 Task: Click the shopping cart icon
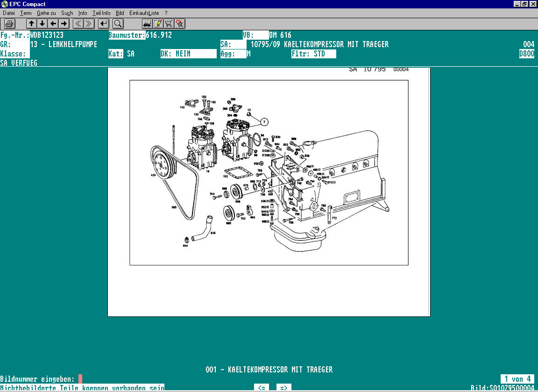[169, 23]
